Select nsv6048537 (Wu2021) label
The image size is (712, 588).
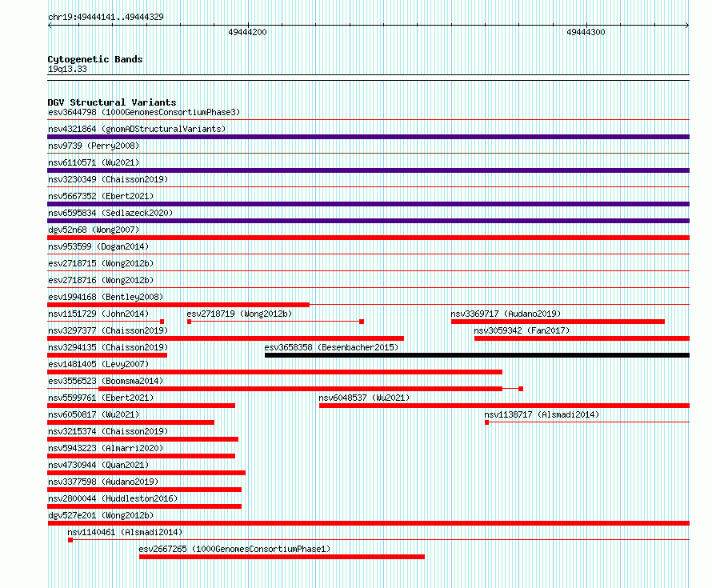click(x=364, y=398)
